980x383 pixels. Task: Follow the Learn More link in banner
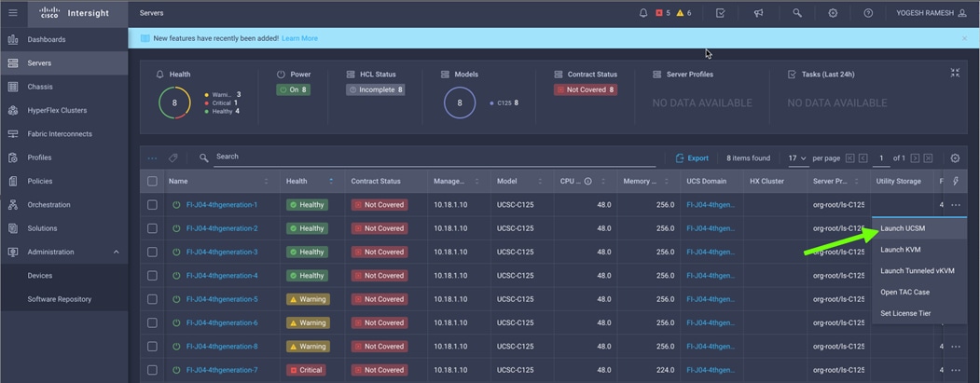[299, 38]
